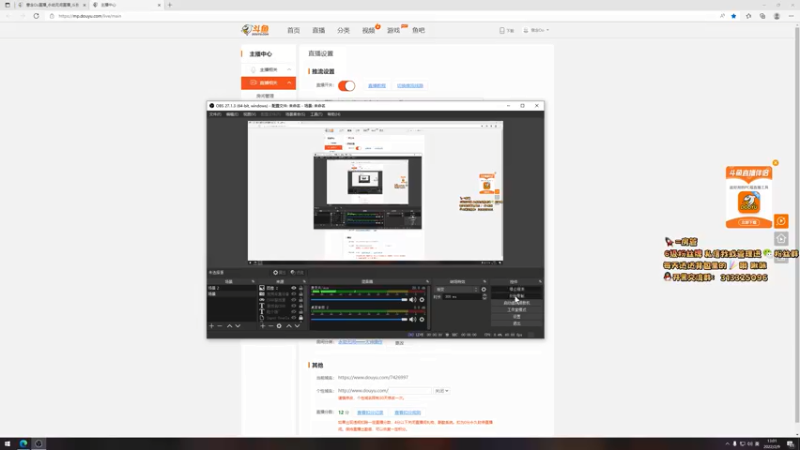Select second scene in scenes list
Viewport: 800px width, 450px height.
click(232, 294)
